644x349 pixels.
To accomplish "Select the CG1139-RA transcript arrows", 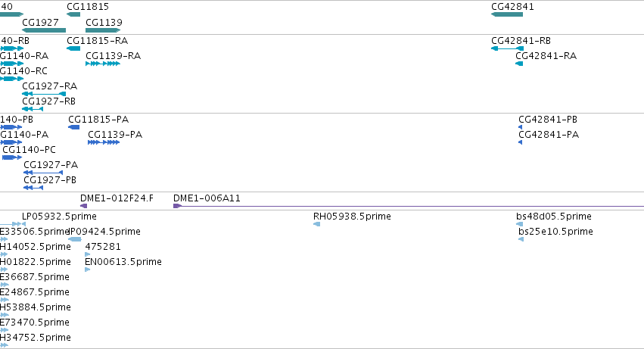I will click(x=103, y=64).
